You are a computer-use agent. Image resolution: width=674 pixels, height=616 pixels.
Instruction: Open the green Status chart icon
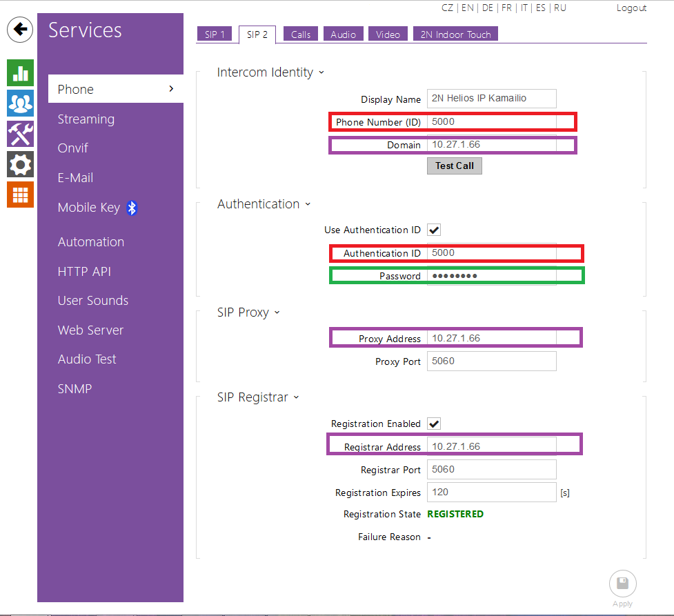click(20, 72)
